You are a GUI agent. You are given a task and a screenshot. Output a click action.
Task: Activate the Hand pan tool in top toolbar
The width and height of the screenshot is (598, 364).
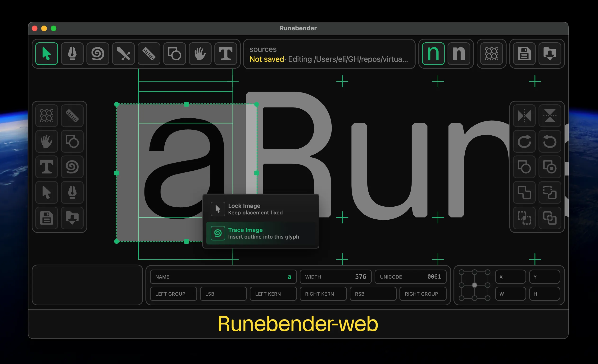tap(200, 53)
